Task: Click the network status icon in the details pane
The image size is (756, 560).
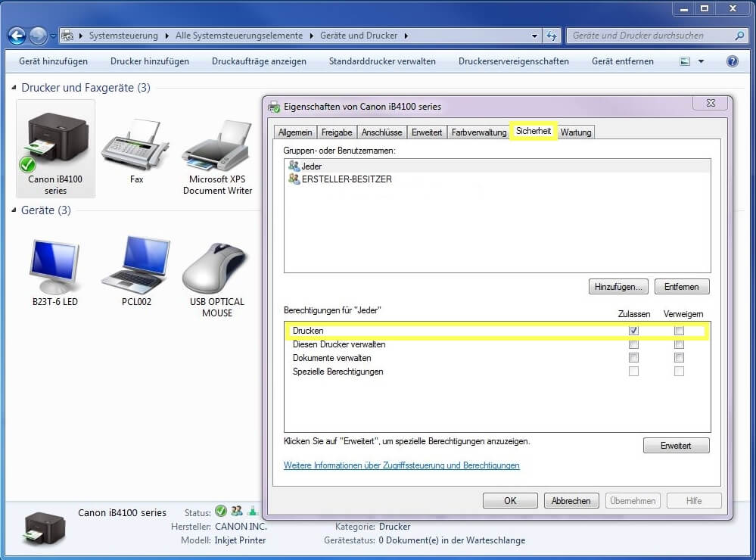Action: click(252, 511)
